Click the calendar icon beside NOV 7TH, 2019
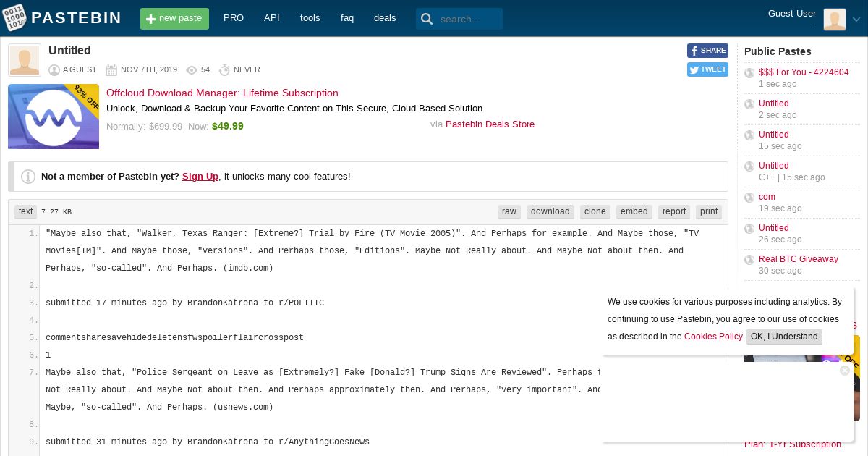The width and height of the screenshot is (868, 456). point(111,70)
